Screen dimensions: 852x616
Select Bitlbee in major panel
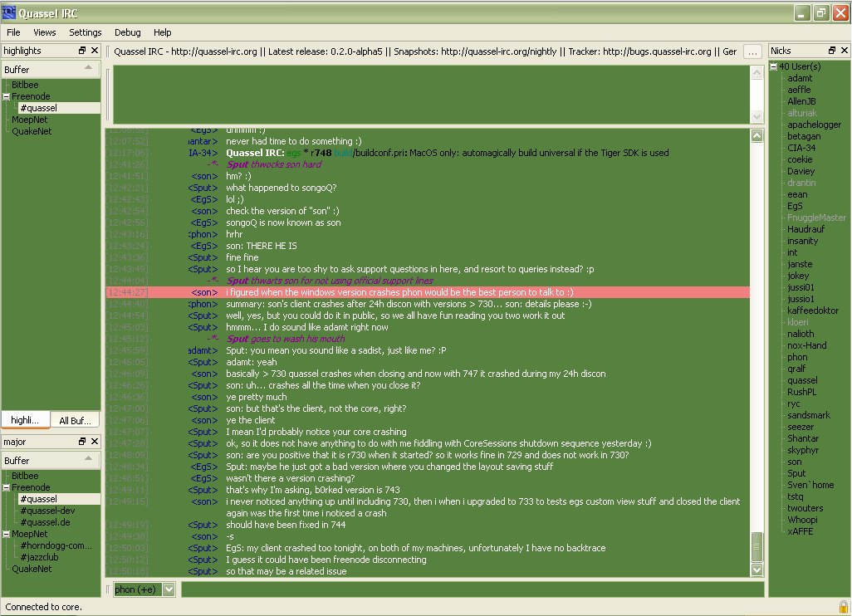(25, 476)
